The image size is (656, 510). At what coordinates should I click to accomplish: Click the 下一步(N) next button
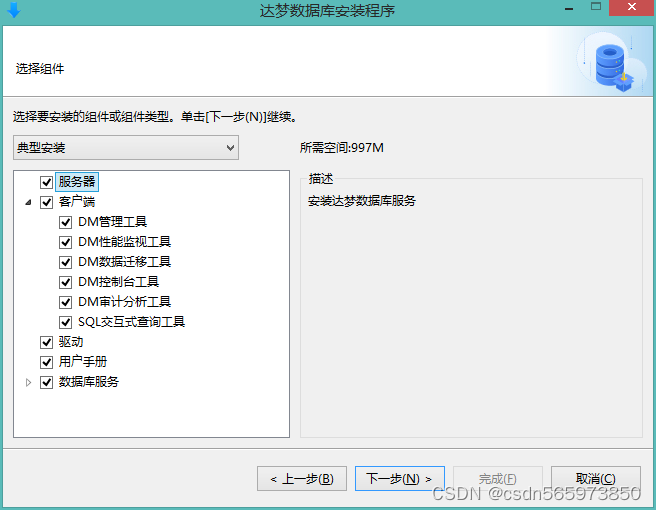[x=400, y=479]
